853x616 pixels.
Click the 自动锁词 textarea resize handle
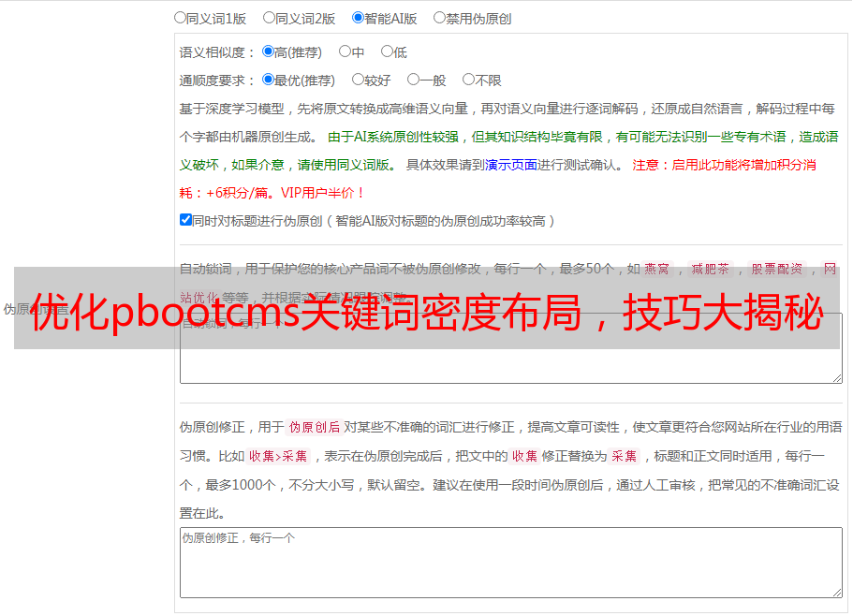point(837,378)
